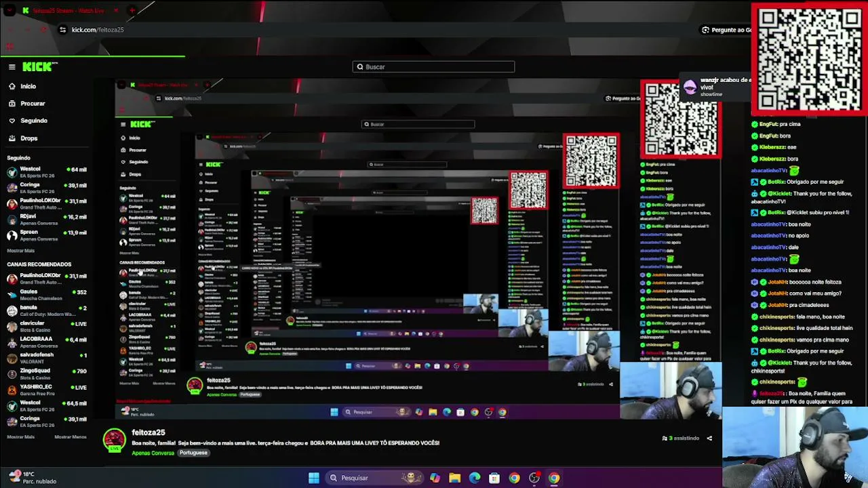Click the share icon beside viewer count
Viewport: 868px width, 488px height.
click(709, 439)
